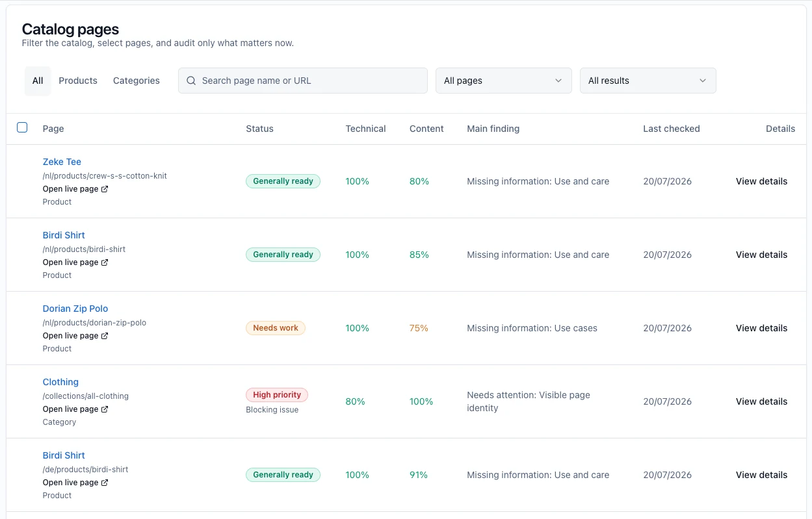Click Missing information: Use cases finding

532,328
